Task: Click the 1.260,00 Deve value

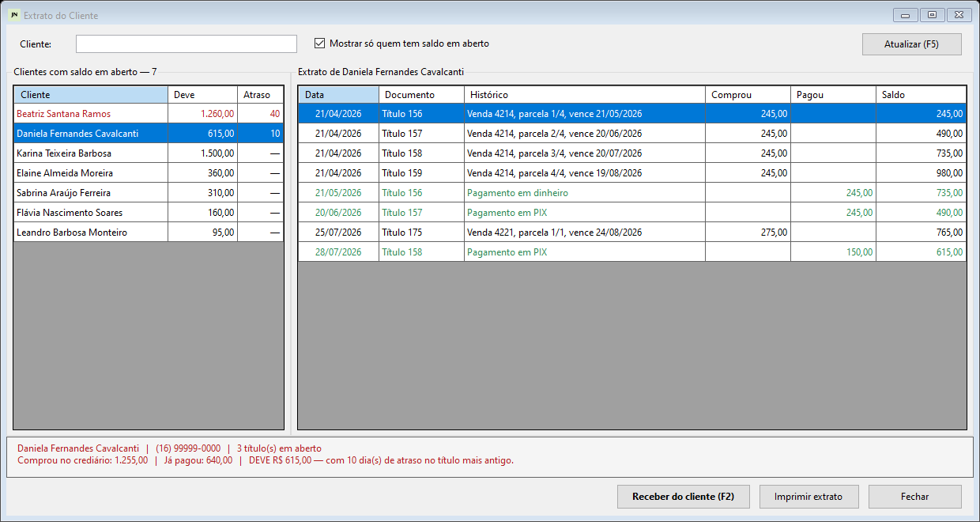Action: 217,114
